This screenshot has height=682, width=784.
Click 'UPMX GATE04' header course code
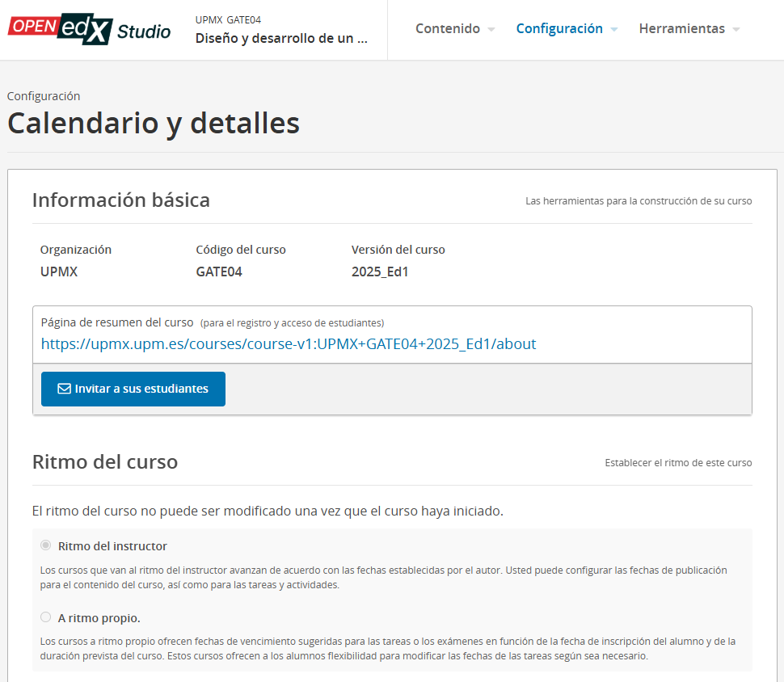tap(228, 20)
